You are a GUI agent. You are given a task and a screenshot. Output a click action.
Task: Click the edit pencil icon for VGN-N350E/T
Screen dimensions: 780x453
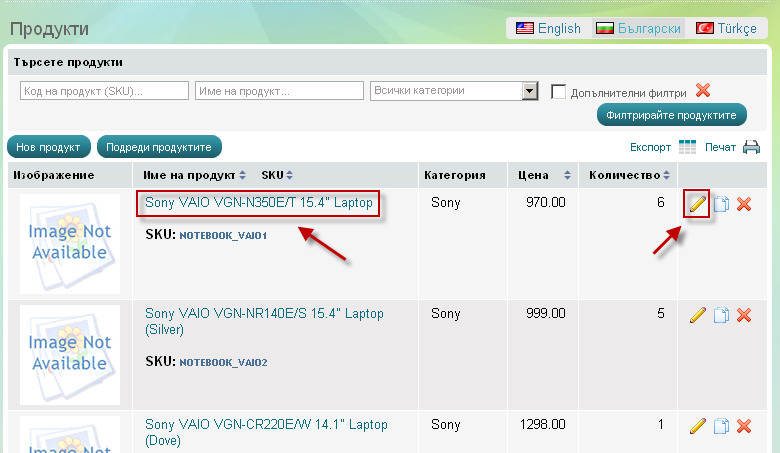point(697,204)
